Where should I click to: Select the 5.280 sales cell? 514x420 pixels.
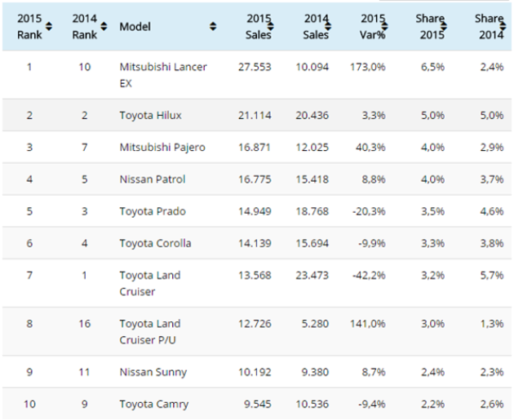point(315,324)
